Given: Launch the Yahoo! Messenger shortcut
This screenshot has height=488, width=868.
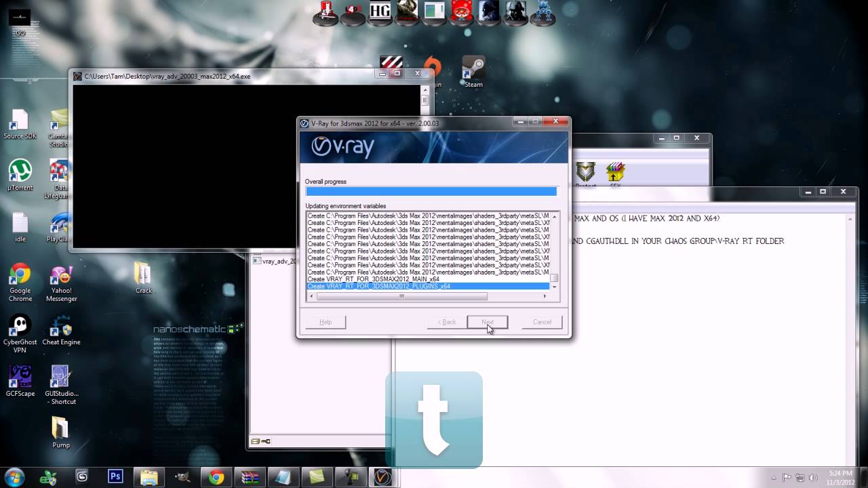Looking at the screenshot, I should click(61, 283).
